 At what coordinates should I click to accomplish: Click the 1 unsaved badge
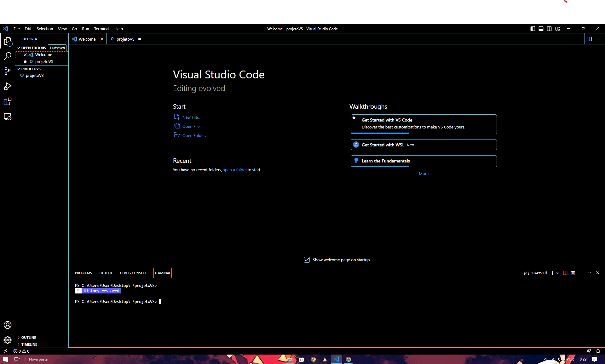click(57, 48)
